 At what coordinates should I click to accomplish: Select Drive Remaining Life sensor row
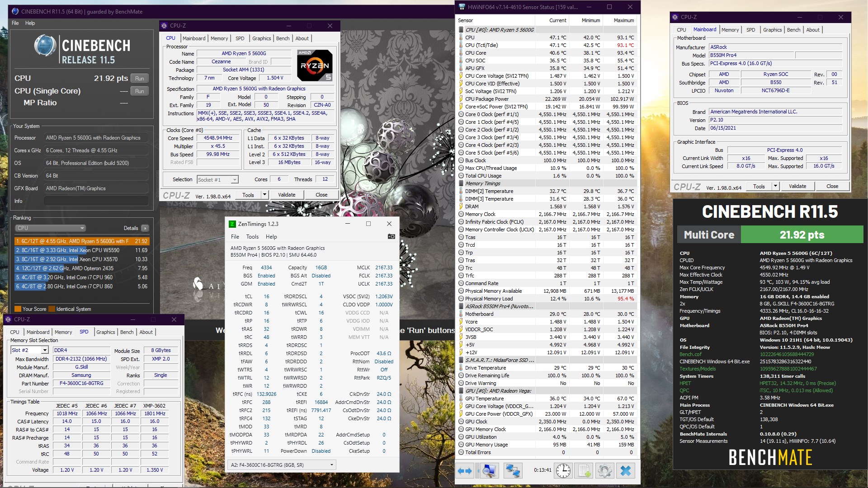[547, 375]
